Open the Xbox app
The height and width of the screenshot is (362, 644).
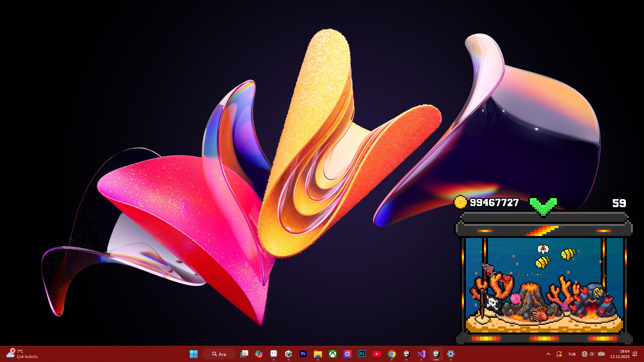pos(333,354)
